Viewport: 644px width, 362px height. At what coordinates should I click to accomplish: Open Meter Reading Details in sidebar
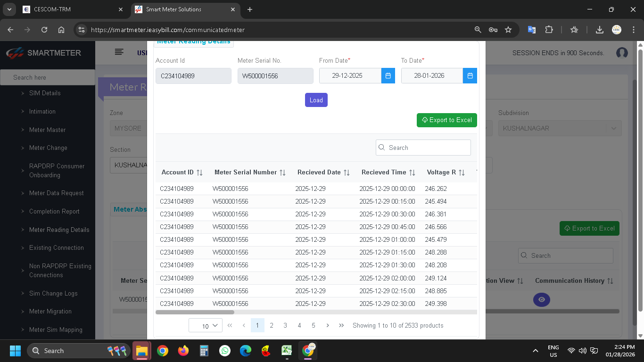click(59, 230)
